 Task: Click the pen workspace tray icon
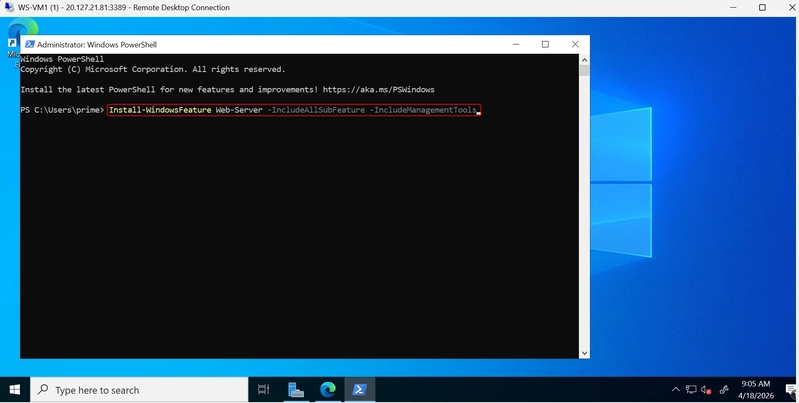tap(724, 390)
